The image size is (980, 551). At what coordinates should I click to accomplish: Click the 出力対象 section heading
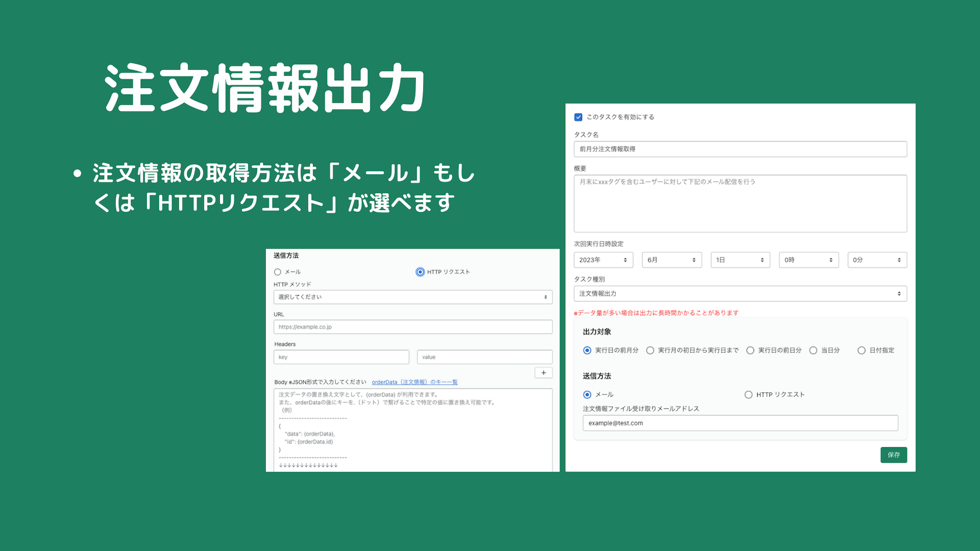click(597, 332)
